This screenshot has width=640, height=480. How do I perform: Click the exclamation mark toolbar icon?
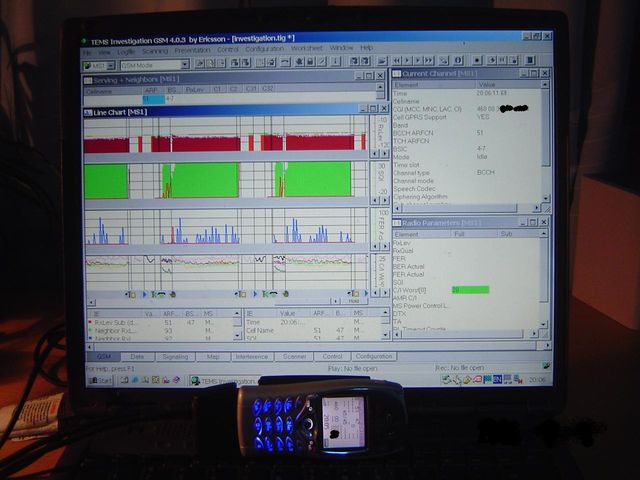[335, 62]
